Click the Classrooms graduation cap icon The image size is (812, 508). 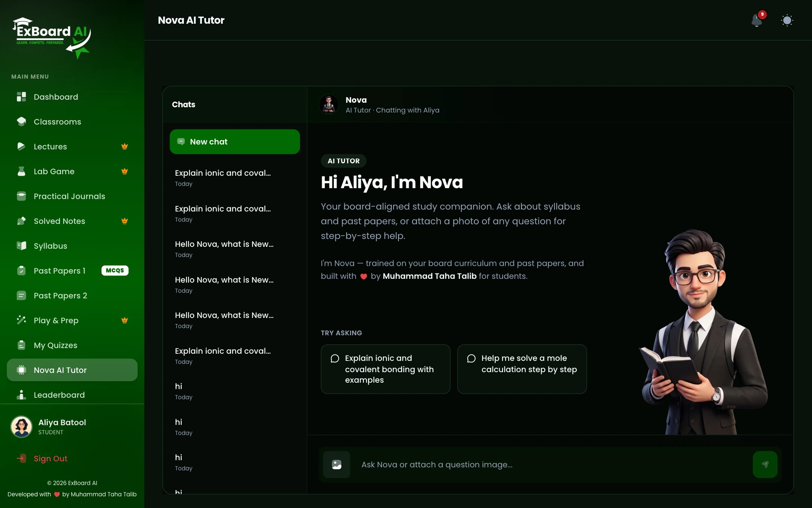click(x=21, y=122)
